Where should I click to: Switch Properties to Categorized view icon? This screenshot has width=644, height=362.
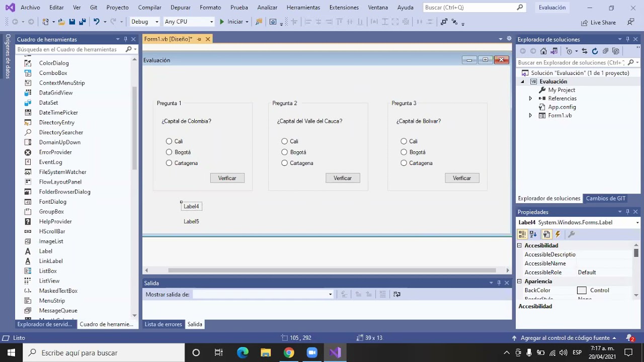[x=522, y=234]
